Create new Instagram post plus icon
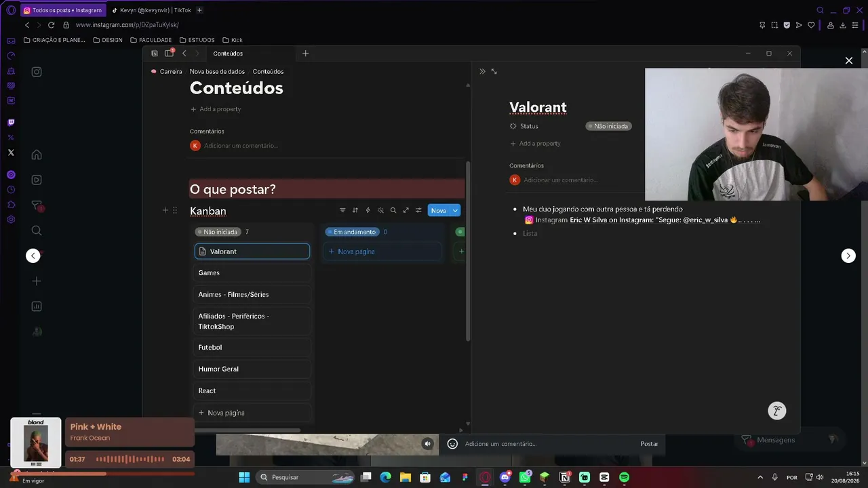The width and height of the screenshot is (868, 488). point(37,281)
